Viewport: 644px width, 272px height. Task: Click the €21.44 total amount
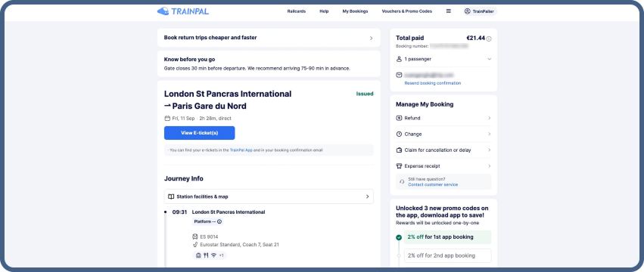click(475, 38)
